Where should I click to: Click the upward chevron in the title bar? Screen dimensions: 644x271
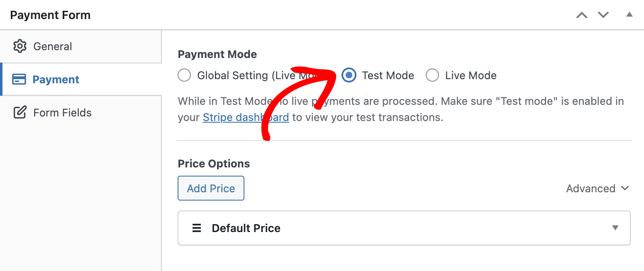[582, 15]
